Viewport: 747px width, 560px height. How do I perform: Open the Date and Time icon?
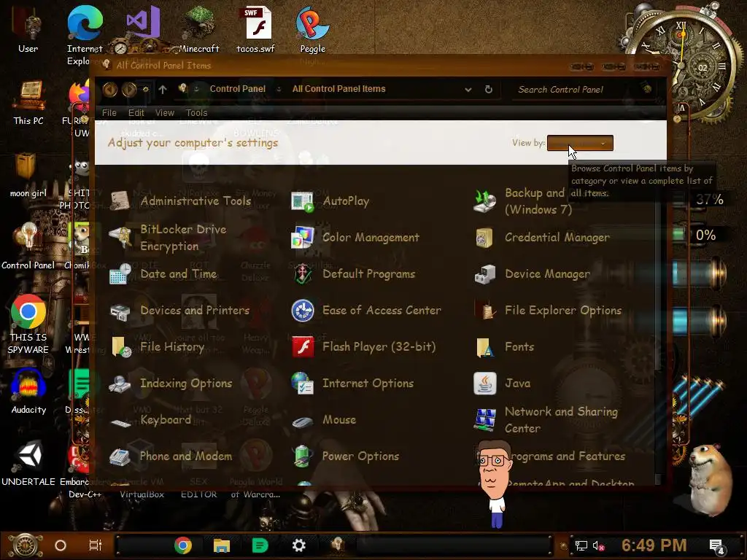[120, 274]
